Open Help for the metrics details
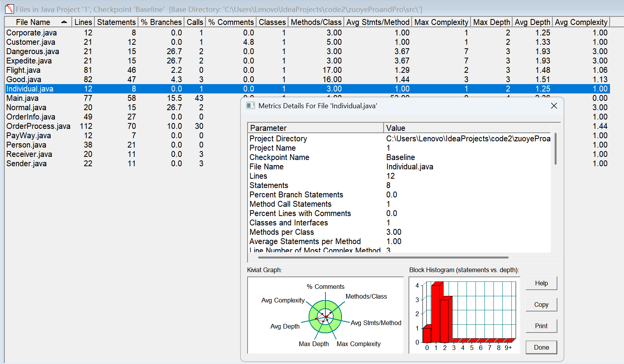 pyautogui.click(x=541, y=283)
